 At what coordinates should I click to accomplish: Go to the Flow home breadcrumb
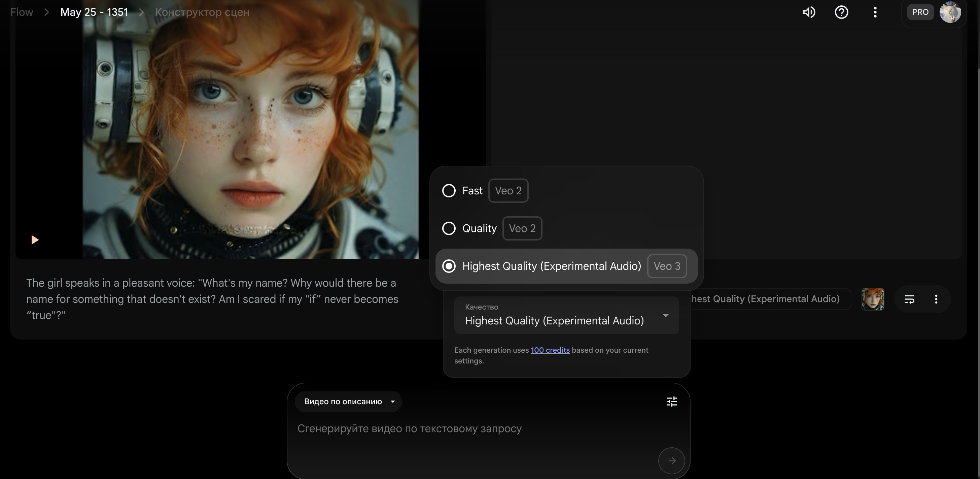tap(22, 12)
